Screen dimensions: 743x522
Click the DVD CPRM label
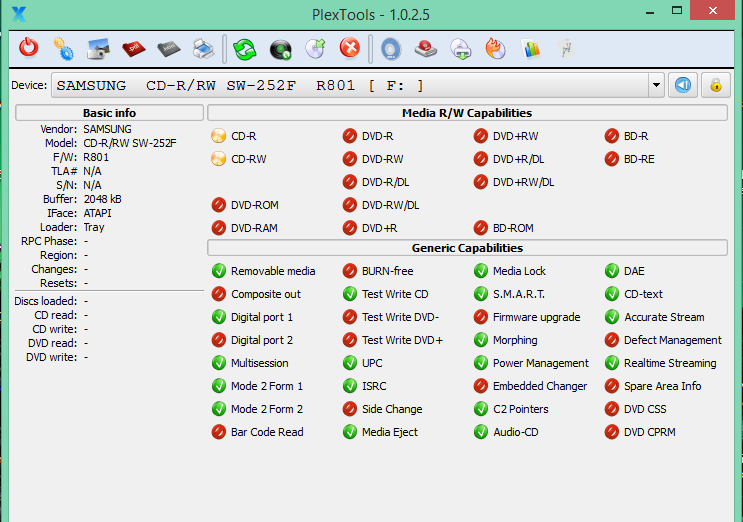coord(650,432)
